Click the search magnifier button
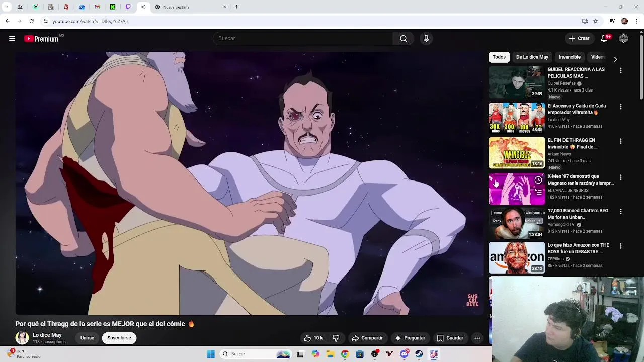The height and width of the screenshot is (362, 644). coord(404,39)
